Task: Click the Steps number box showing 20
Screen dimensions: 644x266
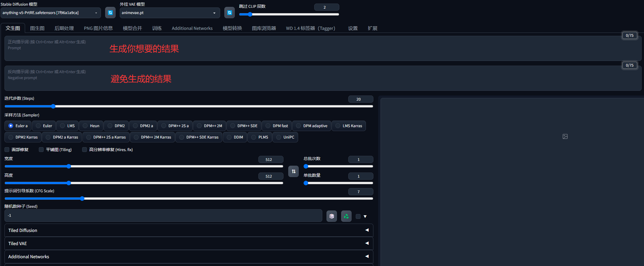Action: tap(361, 99)
